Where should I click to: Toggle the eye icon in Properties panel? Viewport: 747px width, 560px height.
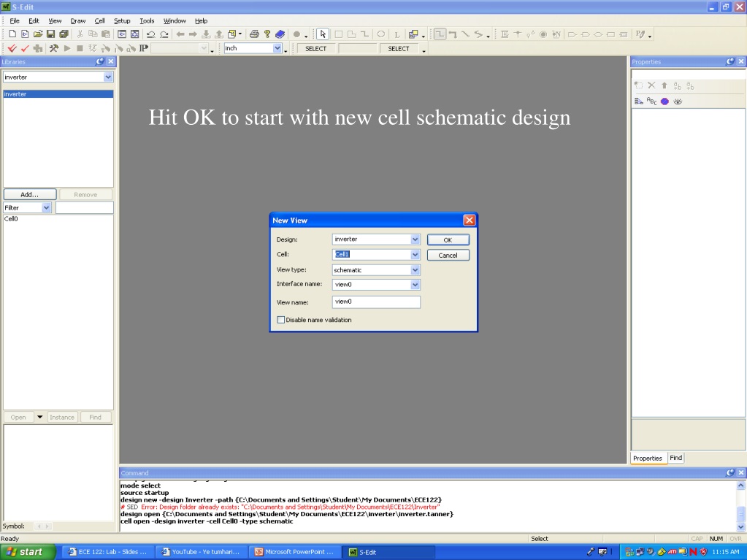tap(678, 101)
